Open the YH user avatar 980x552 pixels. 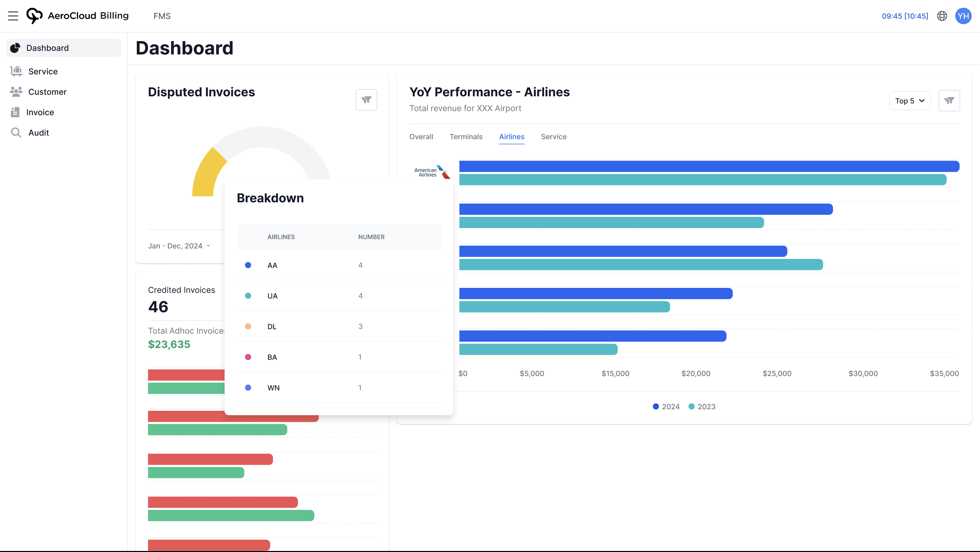963,16
